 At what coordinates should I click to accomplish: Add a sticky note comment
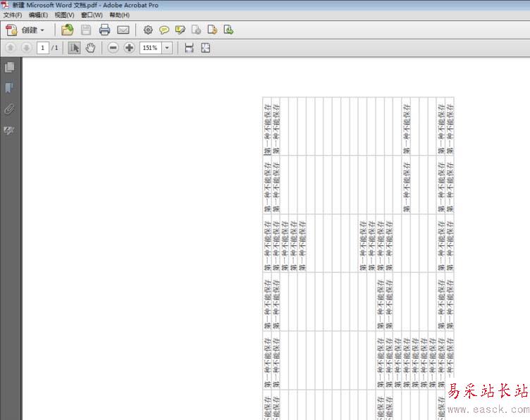tap(164, 30)
